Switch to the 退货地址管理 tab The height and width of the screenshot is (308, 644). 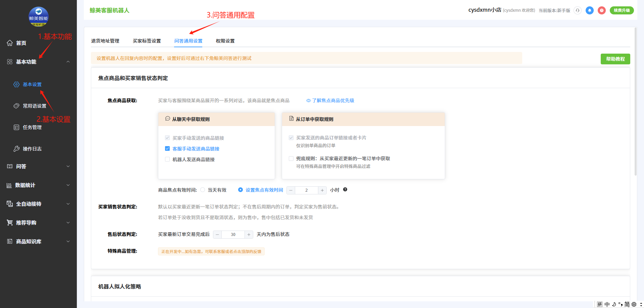pyautogui.click(x=105, y=41)
